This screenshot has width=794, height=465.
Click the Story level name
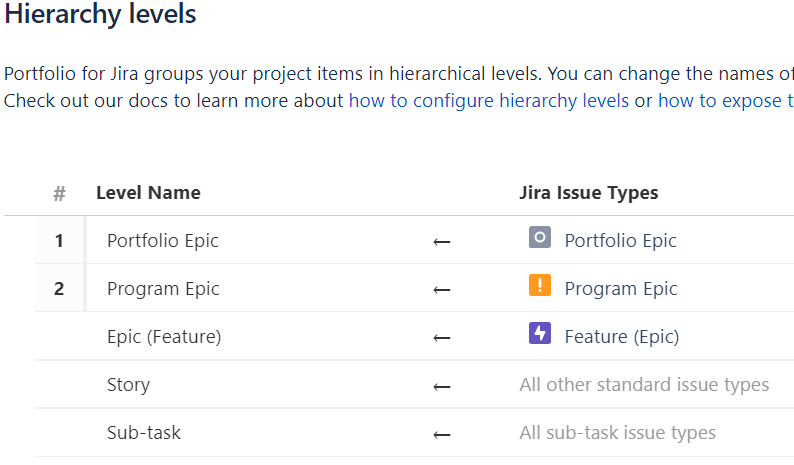pos(128,385)
